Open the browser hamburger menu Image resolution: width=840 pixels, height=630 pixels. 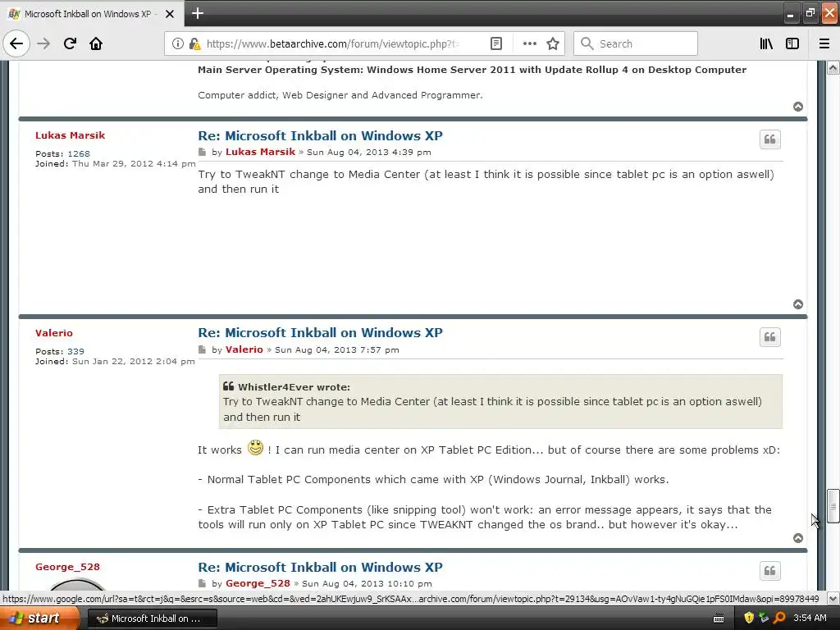[824, 43]
